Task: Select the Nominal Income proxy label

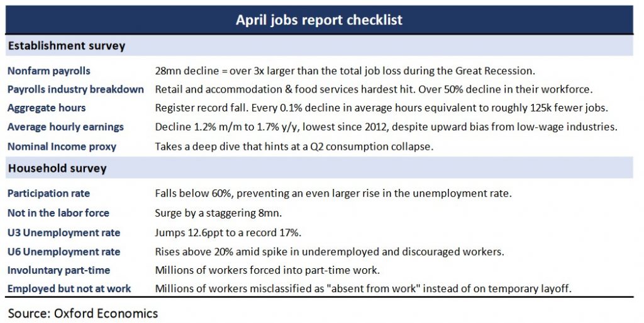Action: [62, 146]
